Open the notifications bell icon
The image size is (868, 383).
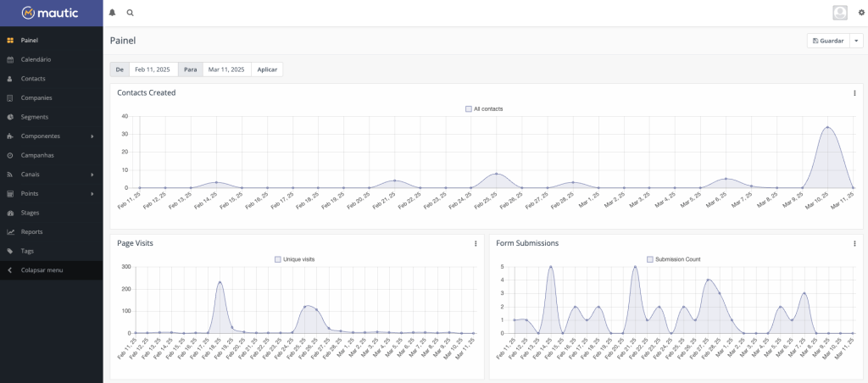click(x=113, y=13)
